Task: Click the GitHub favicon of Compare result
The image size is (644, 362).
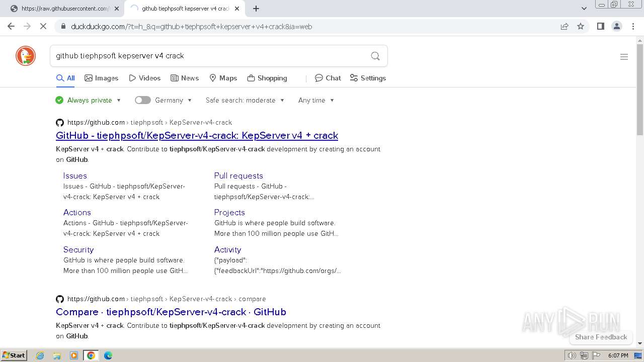Action: [60, 299]
